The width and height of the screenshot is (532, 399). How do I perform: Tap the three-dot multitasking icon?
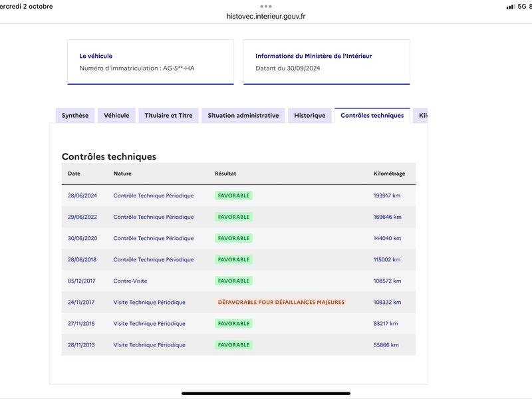tap(265, 7)
